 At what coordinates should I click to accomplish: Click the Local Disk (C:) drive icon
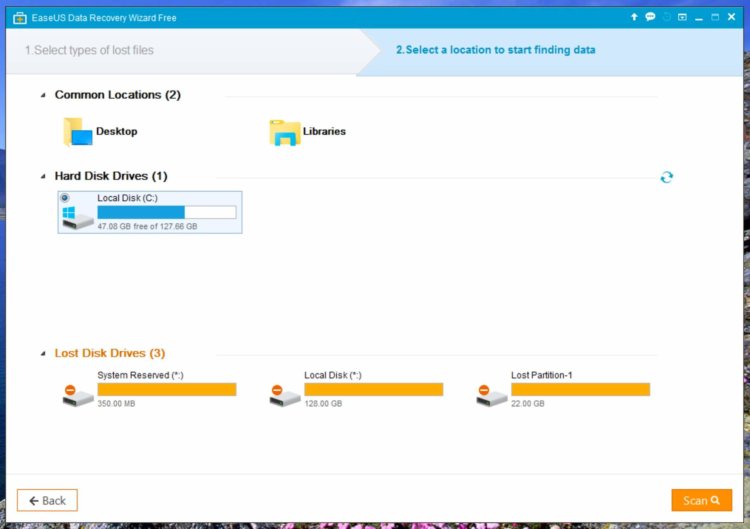[x=77, y=218]
